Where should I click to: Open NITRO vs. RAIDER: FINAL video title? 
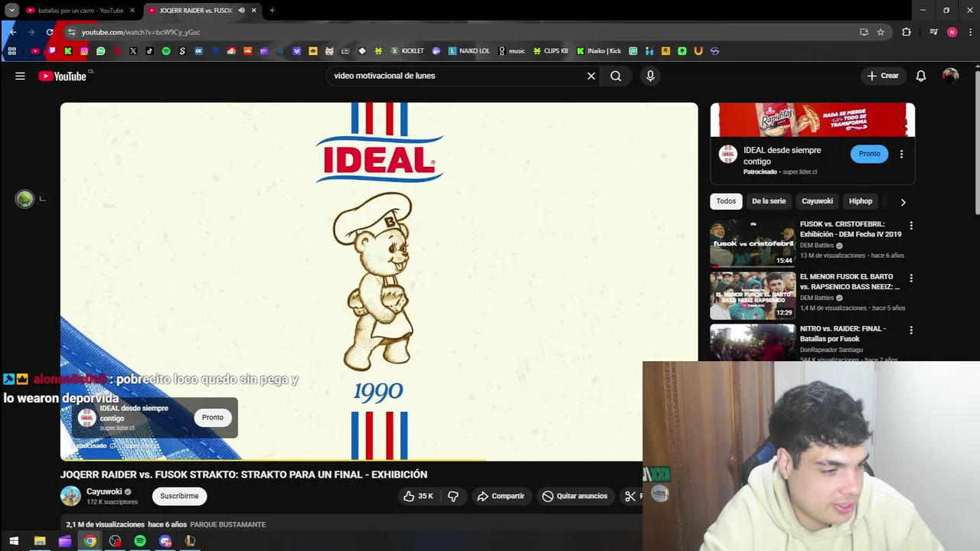pos(843,334)
